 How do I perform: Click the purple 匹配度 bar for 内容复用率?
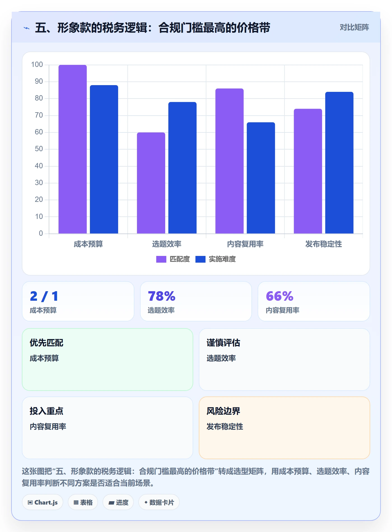point(229,161)
